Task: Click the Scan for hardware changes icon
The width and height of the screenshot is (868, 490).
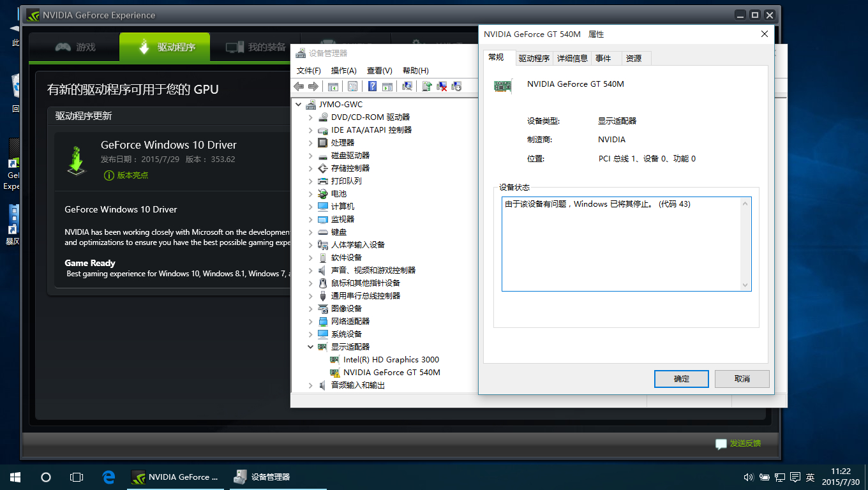Action: point(407,86)
